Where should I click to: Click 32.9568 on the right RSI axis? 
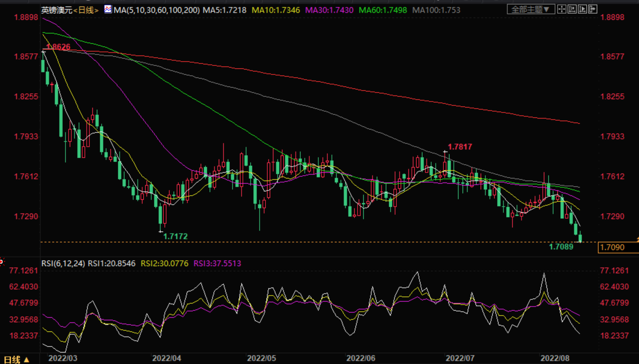click(614, 319)
